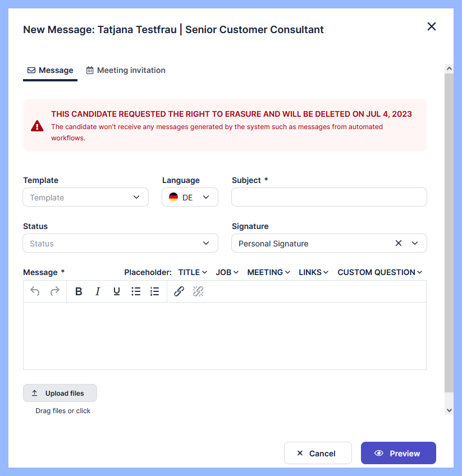Clear the Personal Signature selection
462x476 pixels.
[399, 243]
